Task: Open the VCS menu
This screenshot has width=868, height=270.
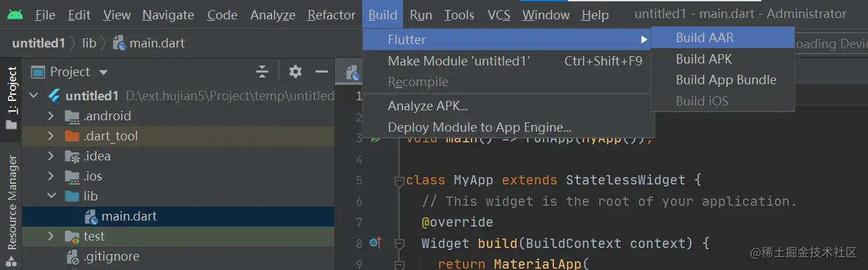Action: (x=499, y=15)
